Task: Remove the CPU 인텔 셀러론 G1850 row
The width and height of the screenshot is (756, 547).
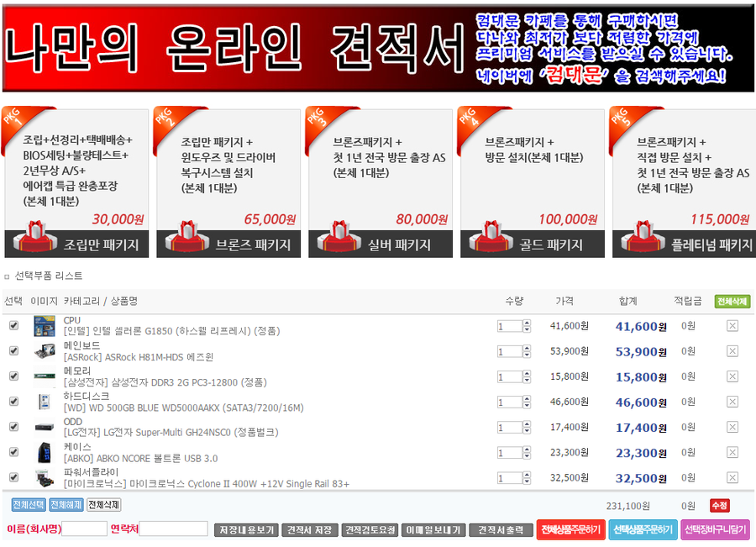Action: pyautogui.click(x=732, y=326)
